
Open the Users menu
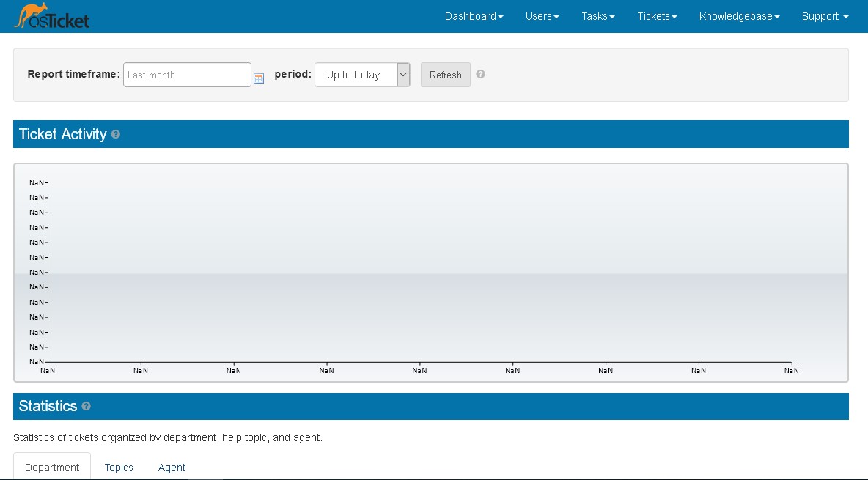[x=542, y=17]
